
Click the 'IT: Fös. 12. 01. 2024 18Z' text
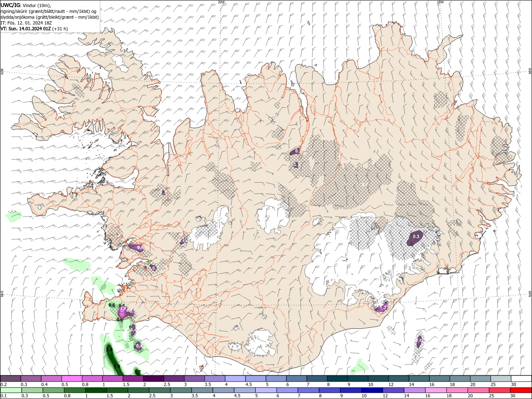[x=25, y=23]
